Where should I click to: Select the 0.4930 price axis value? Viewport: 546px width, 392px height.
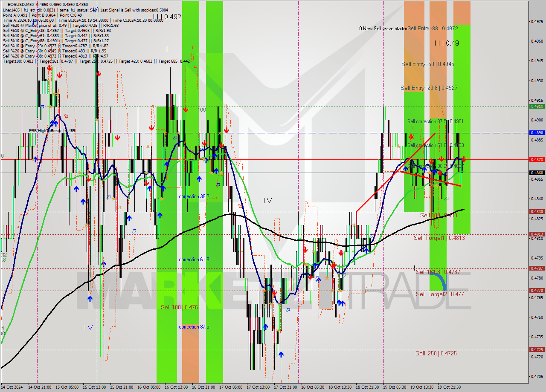tap(537, 81)
